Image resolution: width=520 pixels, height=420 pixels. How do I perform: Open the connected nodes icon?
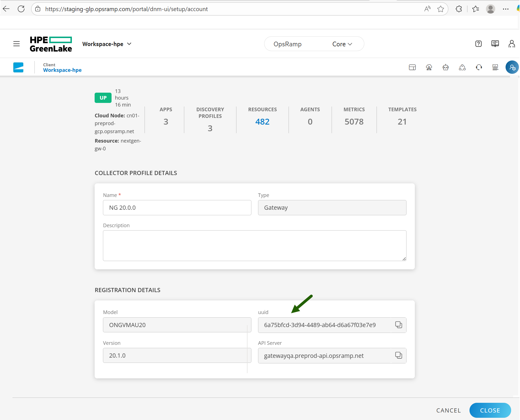pos(462,67)
